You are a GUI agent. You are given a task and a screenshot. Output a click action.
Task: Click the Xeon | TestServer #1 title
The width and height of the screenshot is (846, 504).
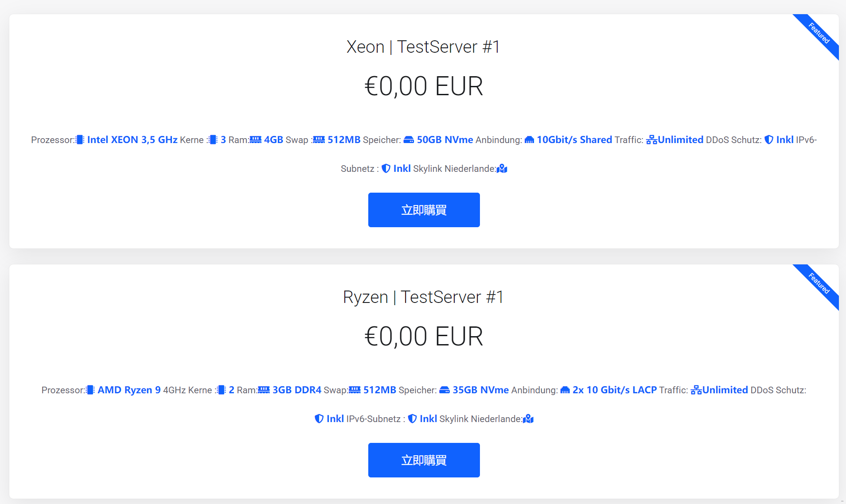coord(423,47)
